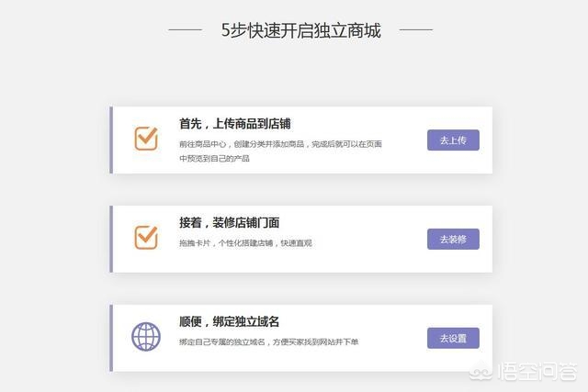Select heading 首先，上传商品到店铺
Image resolution: width=588 pixels, height=392 pixels.
[x=235, y=124]
